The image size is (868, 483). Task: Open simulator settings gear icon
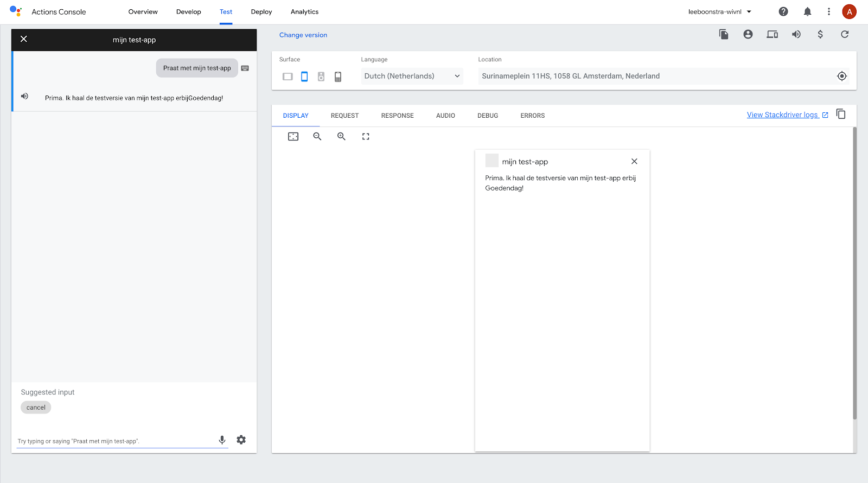click(241, 440)
